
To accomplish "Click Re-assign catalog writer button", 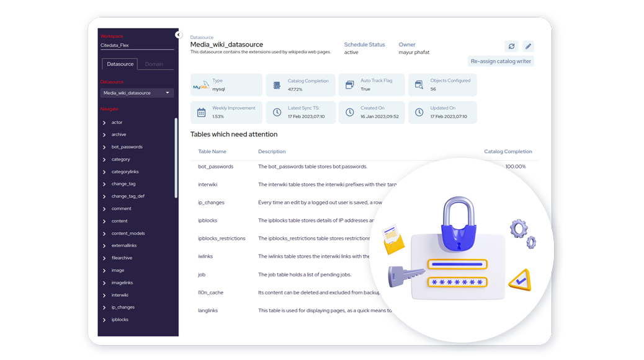I will click(501, 61).
